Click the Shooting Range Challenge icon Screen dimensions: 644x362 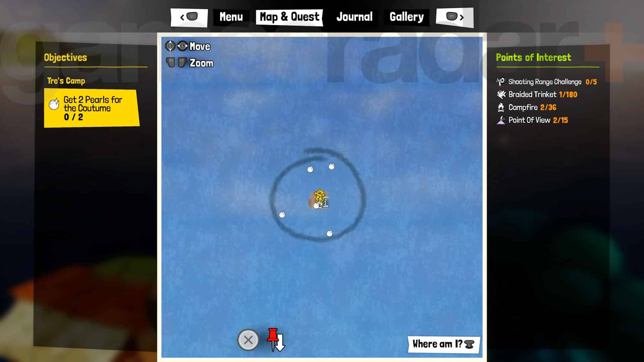tap(500, 81)
